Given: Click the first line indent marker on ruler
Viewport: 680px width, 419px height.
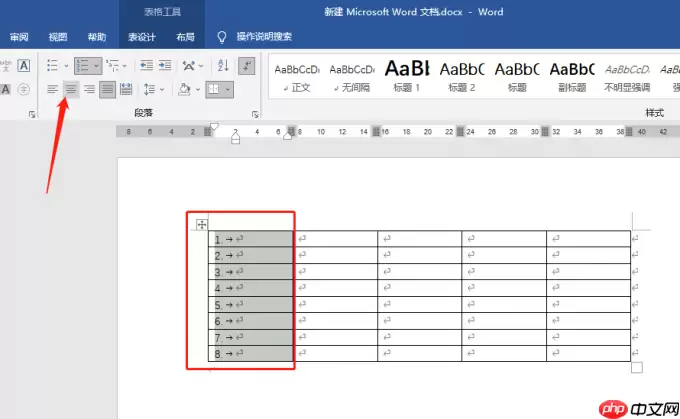Looking at the screenshot, I should (x=214, y=127).
